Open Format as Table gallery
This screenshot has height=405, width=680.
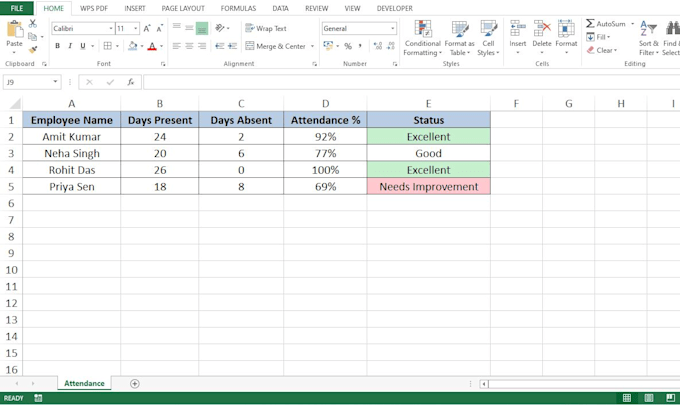tap(460, 38)
